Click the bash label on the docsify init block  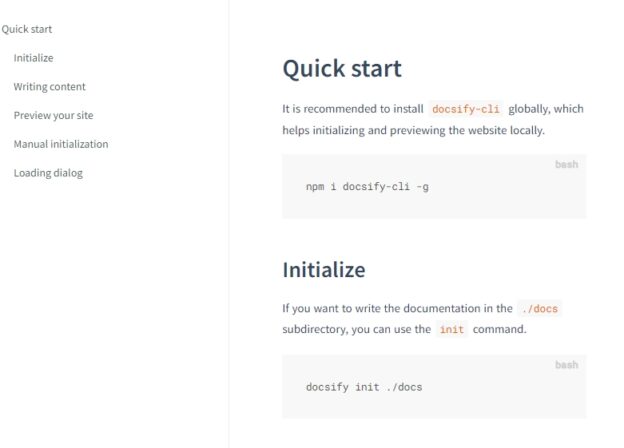(566, 365)
